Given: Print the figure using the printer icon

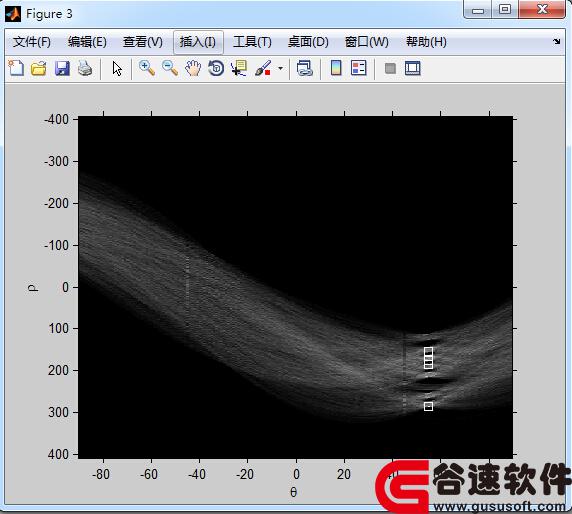Looking at the screenshot, I should pos(85,68).
